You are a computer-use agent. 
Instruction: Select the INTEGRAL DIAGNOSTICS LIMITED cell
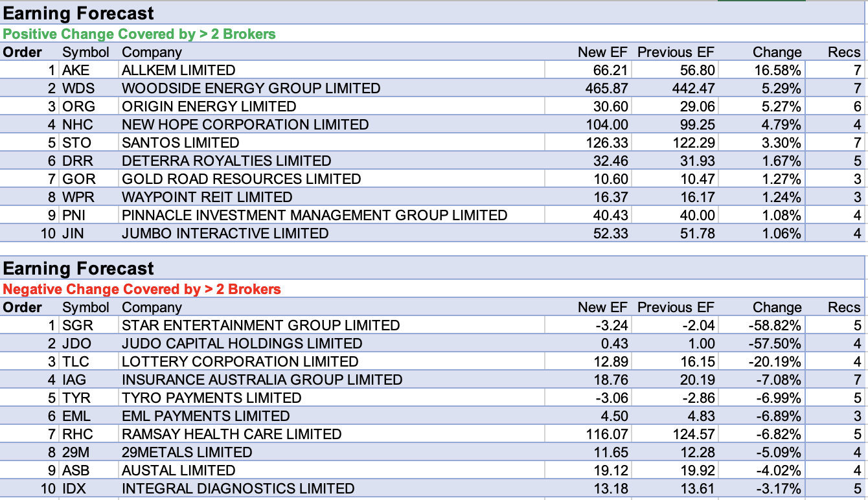click(238, 488)
